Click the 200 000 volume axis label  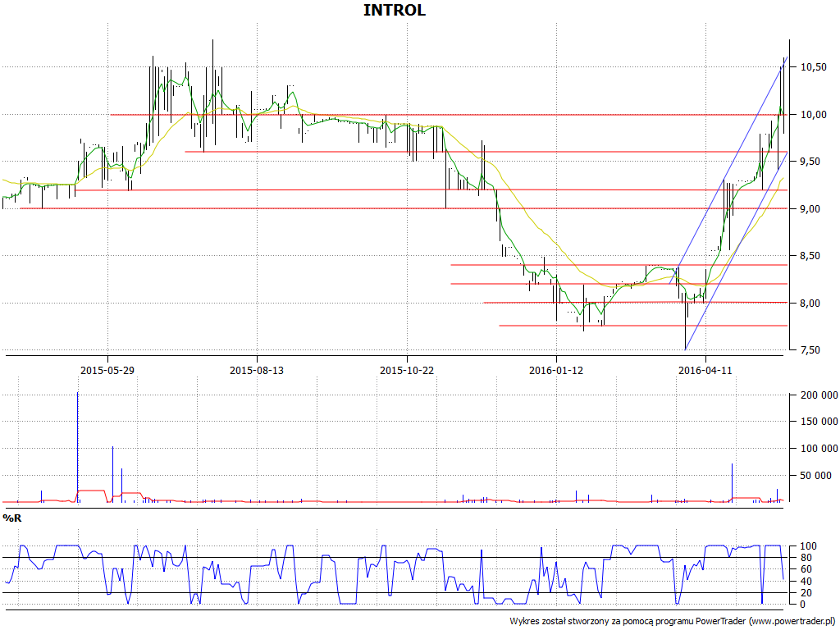click(x=819, y=395)
